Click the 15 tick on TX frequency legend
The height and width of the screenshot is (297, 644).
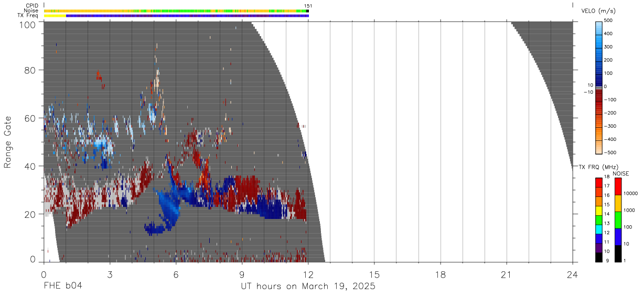click(x=606, y=205)
